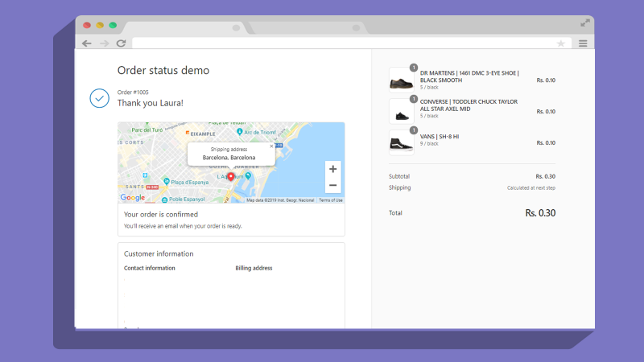Close the shipping address map popup
644x362 pixels.
(271, 146)
